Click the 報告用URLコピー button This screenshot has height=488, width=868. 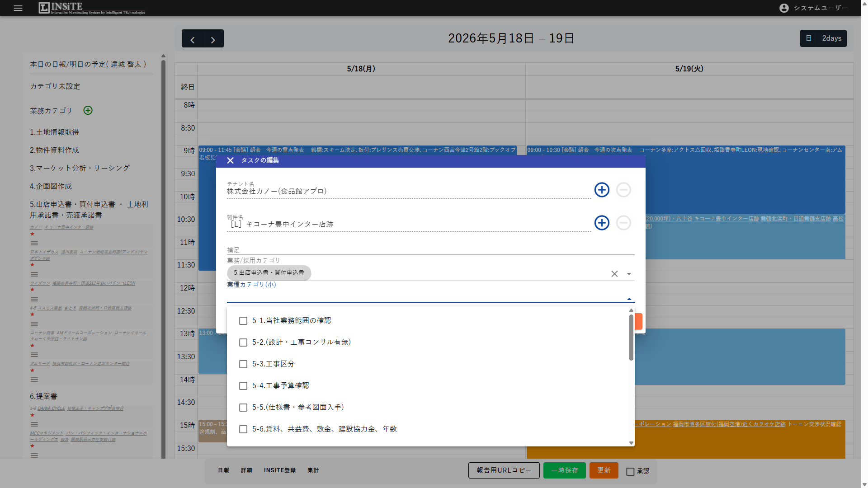coord(504,470)
